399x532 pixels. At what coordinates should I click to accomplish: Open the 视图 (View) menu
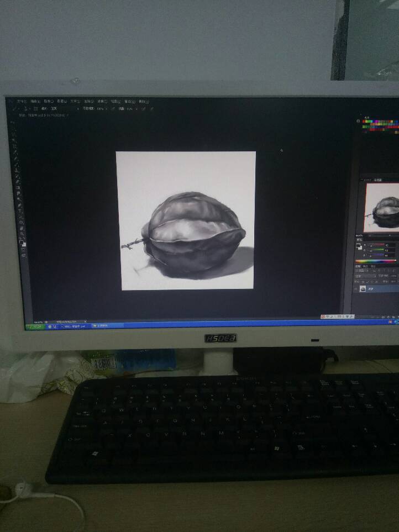pos(116,101)
